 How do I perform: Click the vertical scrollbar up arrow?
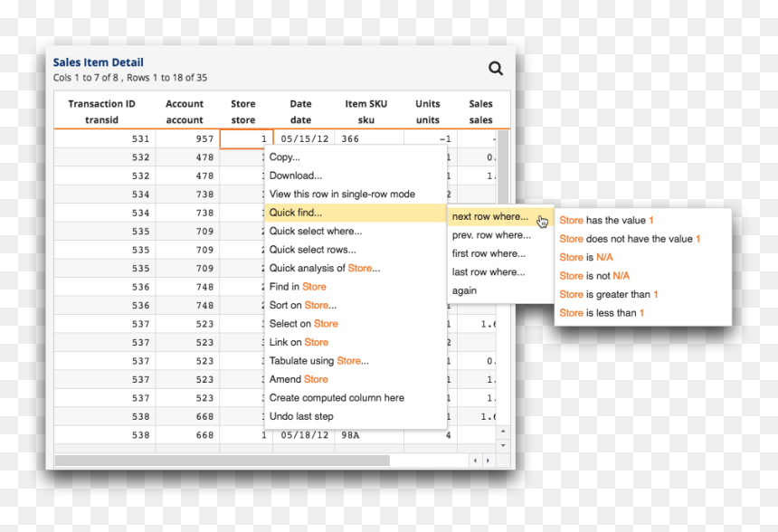coord(503,432)
